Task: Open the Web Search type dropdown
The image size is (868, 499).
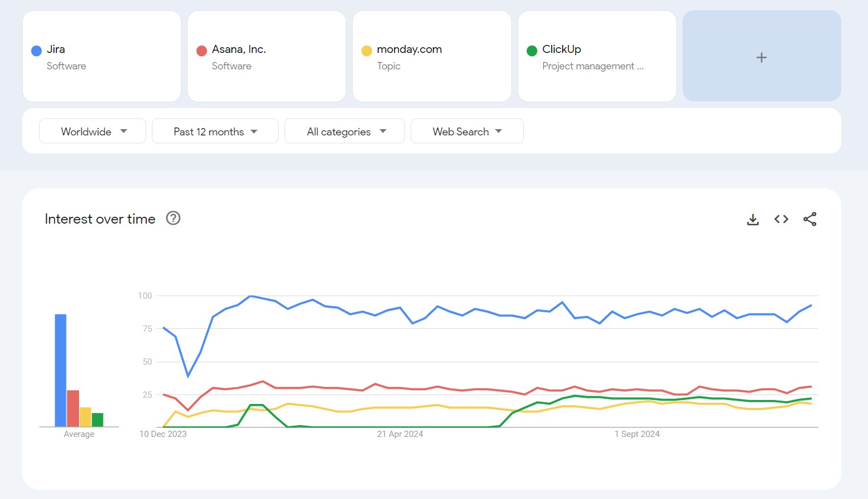Action: coord(467,131)
